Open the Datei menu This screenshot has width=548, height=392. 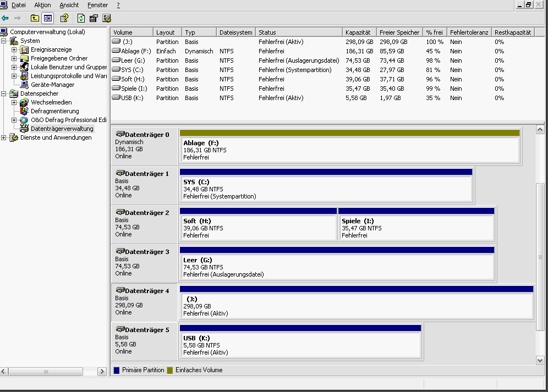[19, 5]
